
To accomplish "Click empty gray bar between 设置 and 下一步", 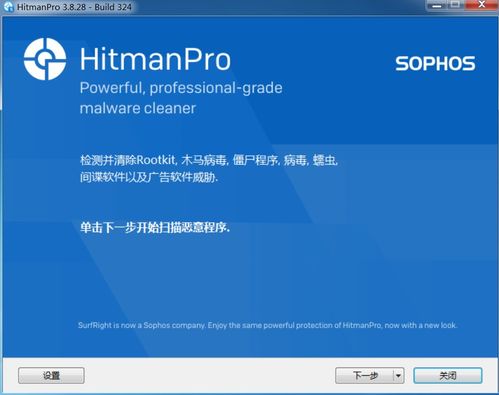I will coord(209,376).
